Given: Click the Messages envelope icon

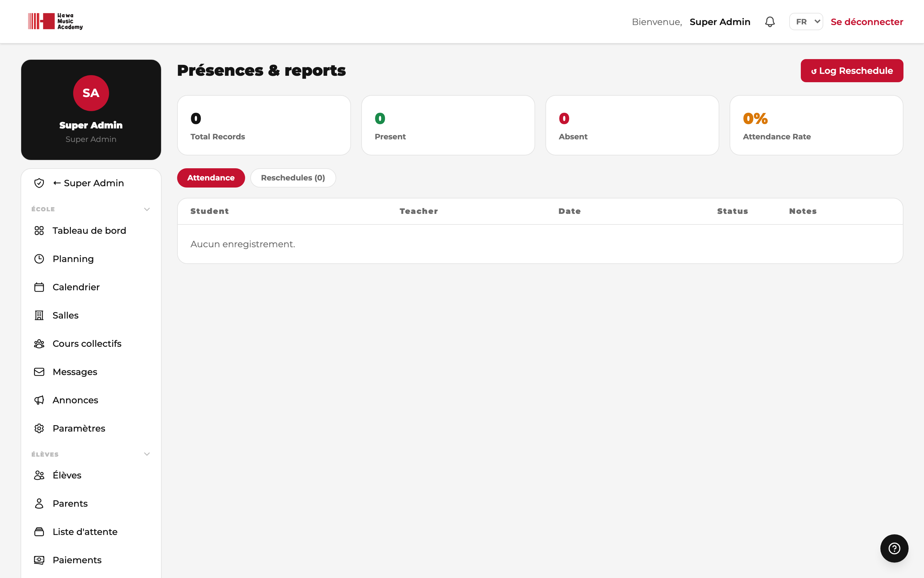Looking at the screenshot, I should pyautogui.click(x=39, y=372).
